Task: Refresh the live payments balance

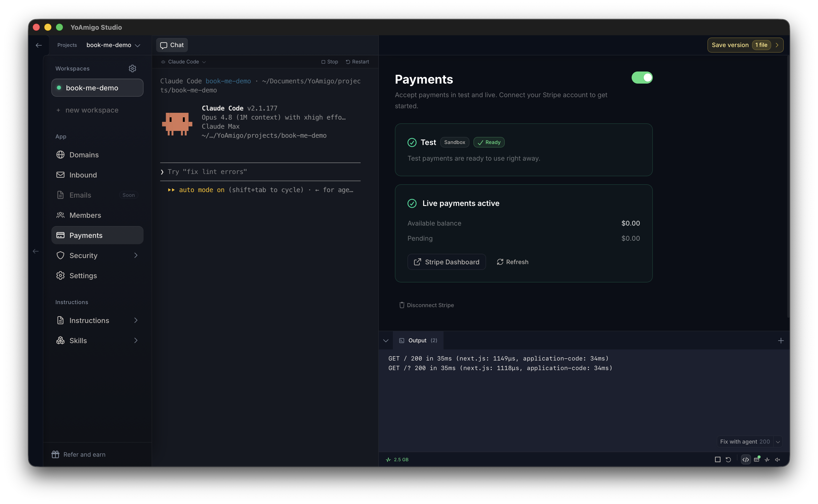Action: pos(513,262)
